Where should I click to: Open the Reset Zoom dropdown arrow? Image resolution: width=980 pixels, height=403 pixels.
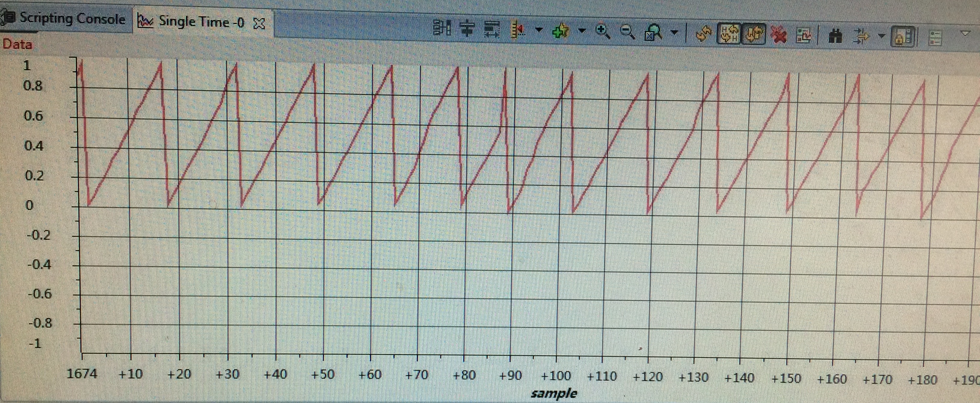coord(674,32)
